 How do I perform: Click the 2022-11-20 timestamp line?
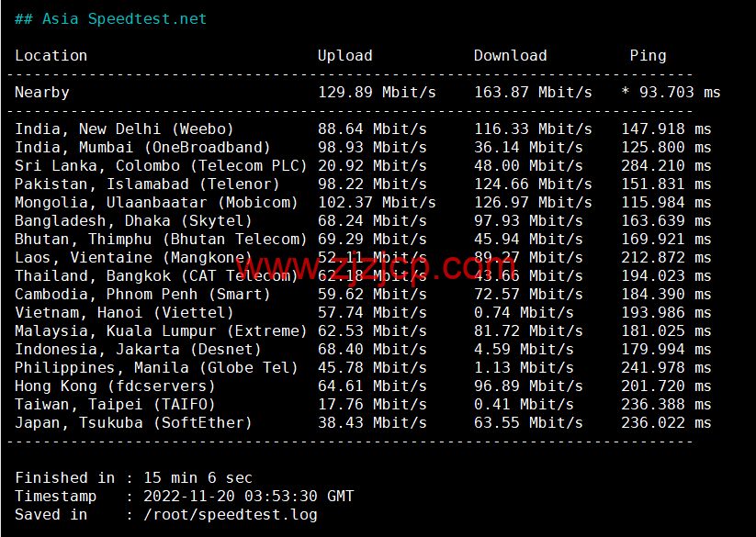pyautogui.click(x=184, y=496)
